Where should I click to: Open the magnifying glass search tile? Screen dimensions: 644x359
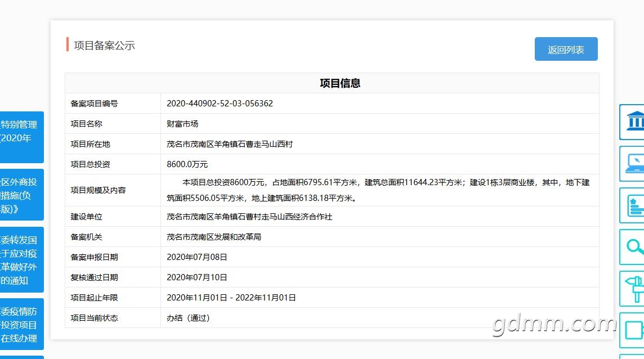coord(632,247)
